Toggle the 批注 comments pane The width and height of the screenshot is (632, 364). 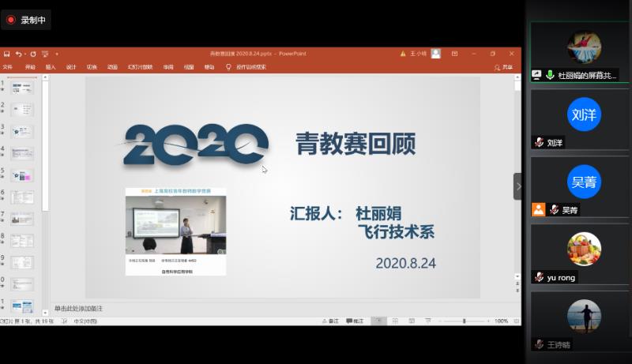[355, 321]
